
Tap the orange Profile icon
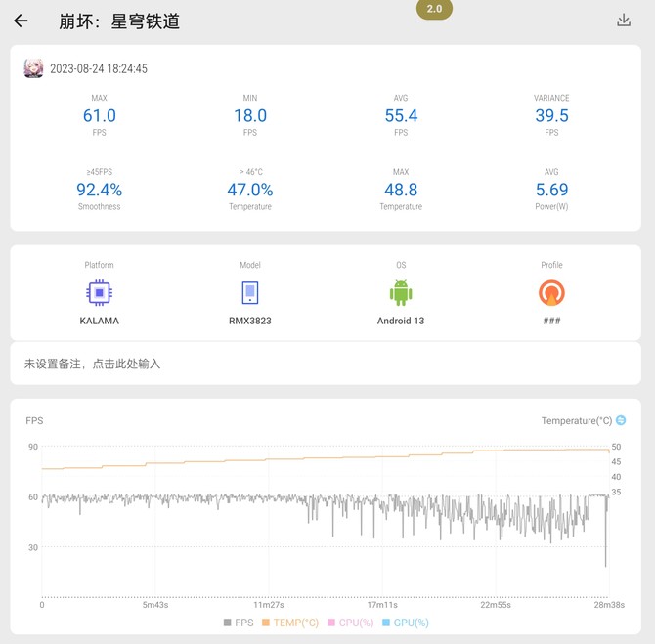coord(551,293)
